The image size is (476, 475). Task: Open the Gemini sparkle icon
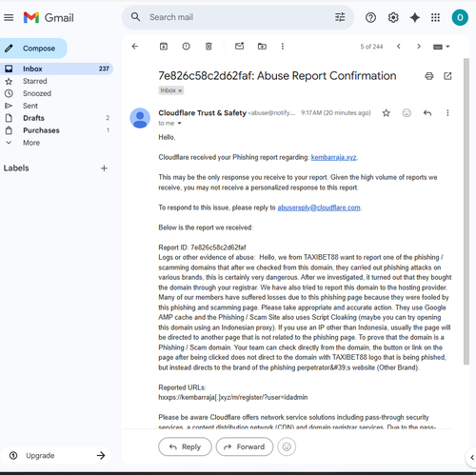pos(415,17)
